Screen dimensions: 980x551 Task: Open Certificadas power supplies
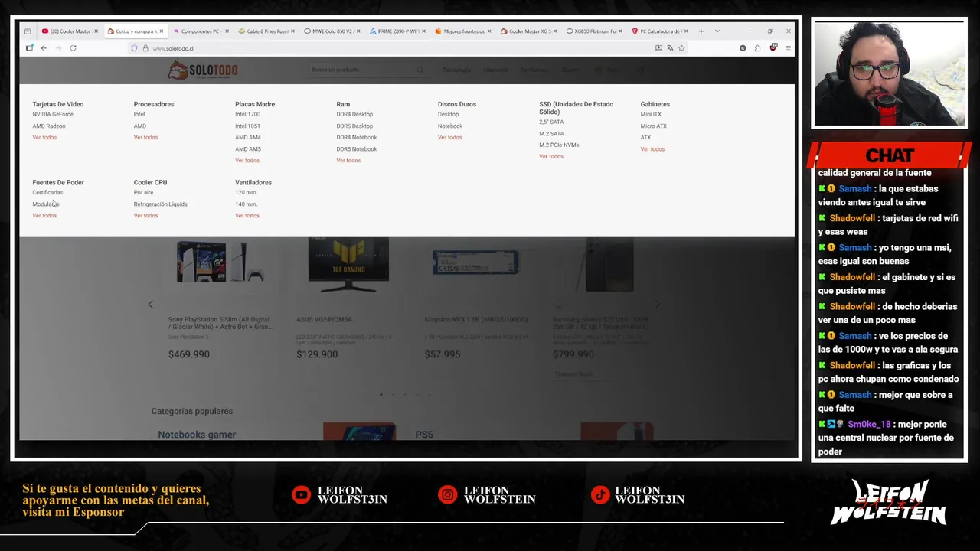tap(47, 192)
